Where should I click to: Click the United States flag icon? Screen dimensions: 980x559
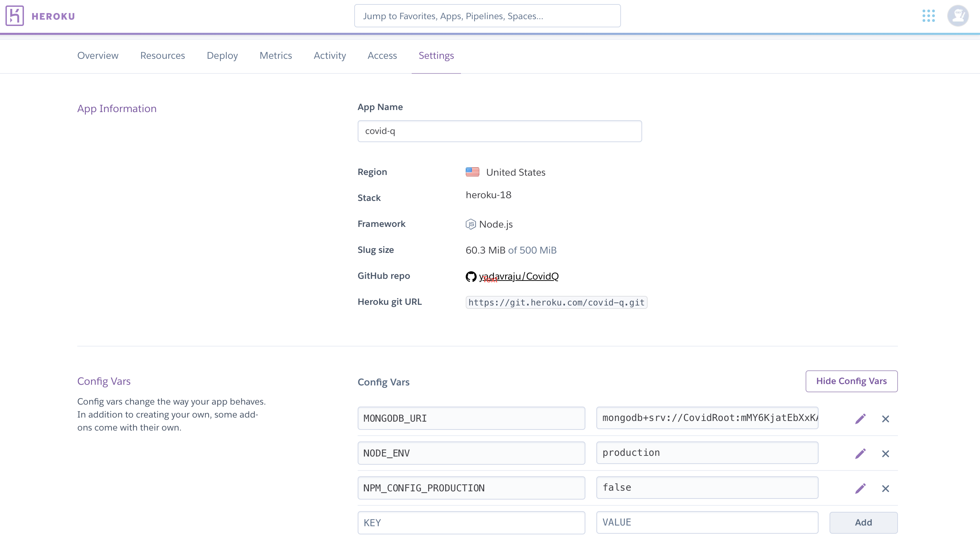(x=473, y=172)
